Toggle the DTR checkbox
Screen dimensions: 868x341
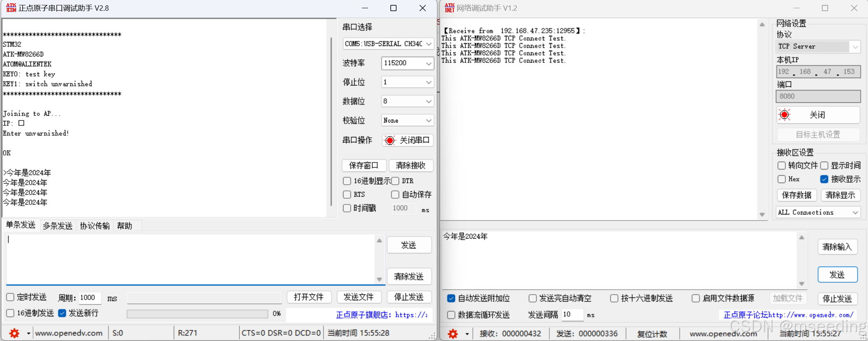[x=395, y=181]
